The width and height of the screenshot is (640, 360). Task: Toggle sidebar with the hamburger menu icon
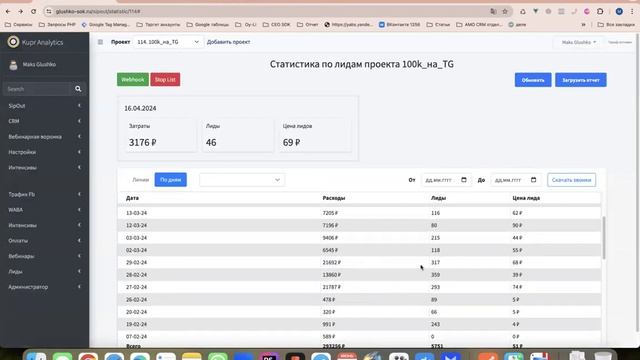tap(100, 42)
